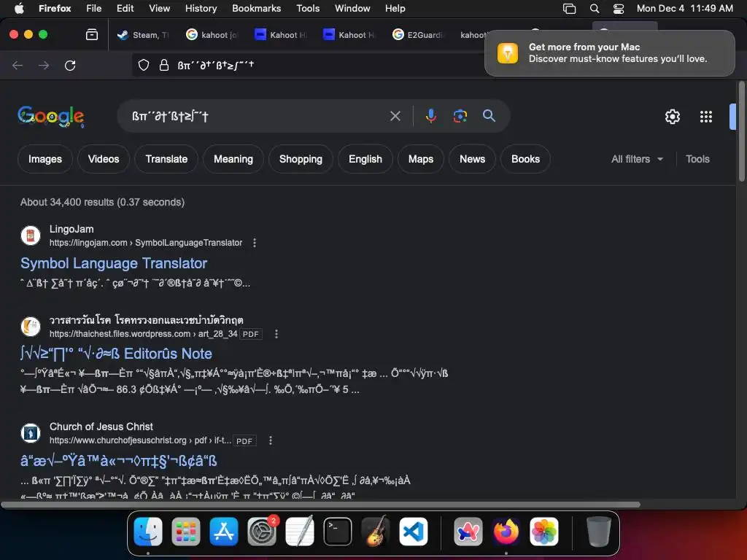The width and height of the screenshot is (747, 560).
Task: Filter results by Books
Action: [x=525, y=159]
